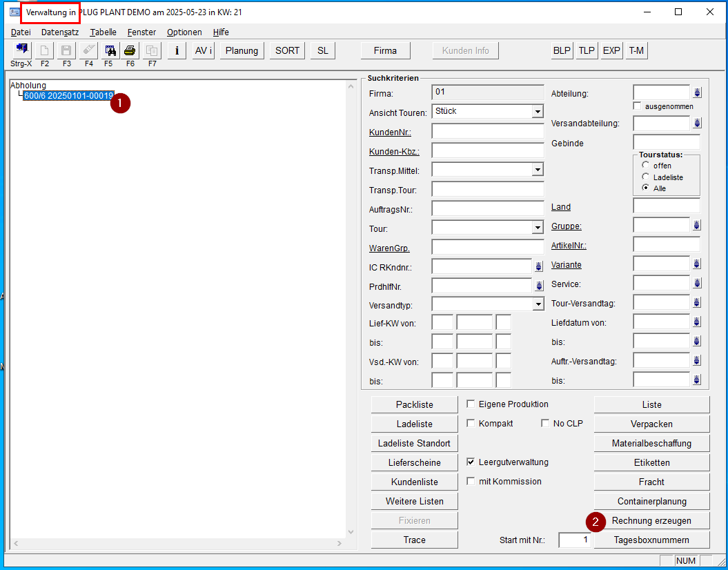Screen dimensions: 728x570
Task: Expand the Transp.Mittel dropdown
Action: pos(537,170)
